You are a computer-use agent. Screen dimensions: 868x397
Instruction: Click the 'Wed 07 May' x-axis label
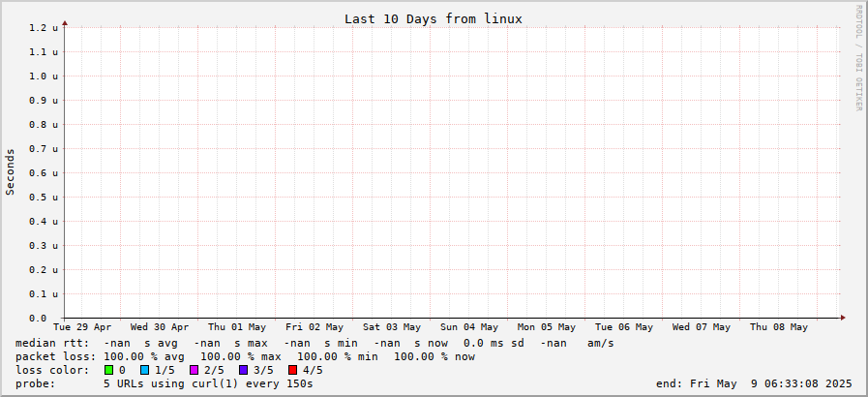coord(702,327)
